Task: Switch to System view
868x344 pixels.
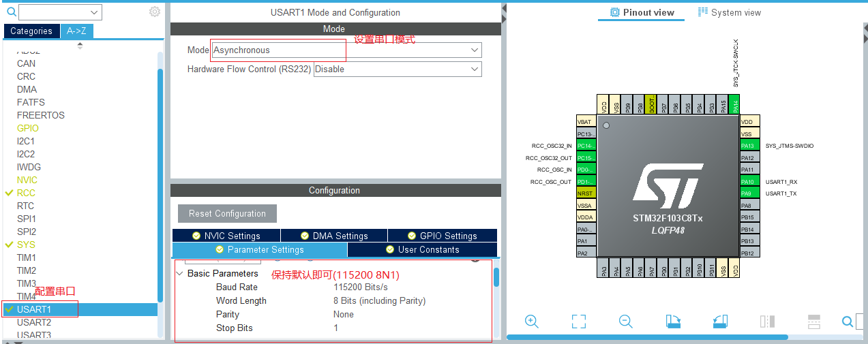Action: click(x=730, y=12)
